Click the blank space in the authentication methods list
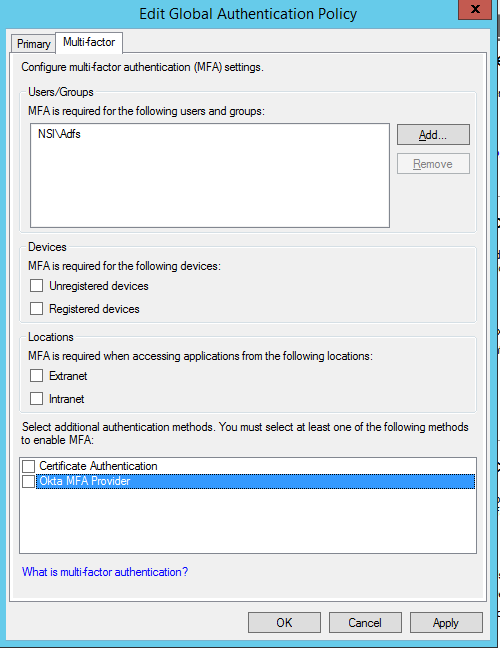This screenshot has width=500, height=648. click(248, 521)
